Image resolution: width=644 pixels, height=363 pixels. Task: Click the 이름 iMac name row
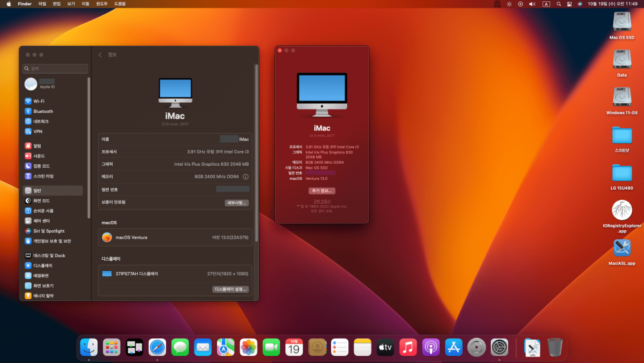point(175,139)
